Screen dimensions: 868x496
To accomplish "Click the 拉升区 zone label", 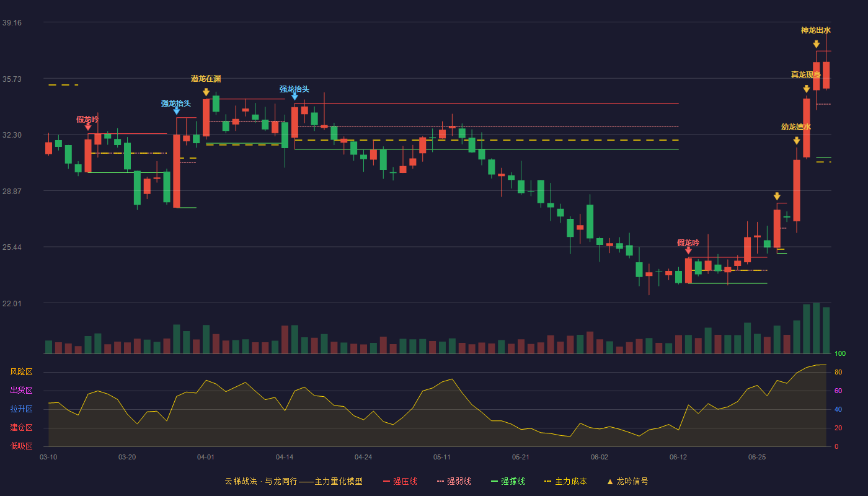I will click(x=22, y=409).
